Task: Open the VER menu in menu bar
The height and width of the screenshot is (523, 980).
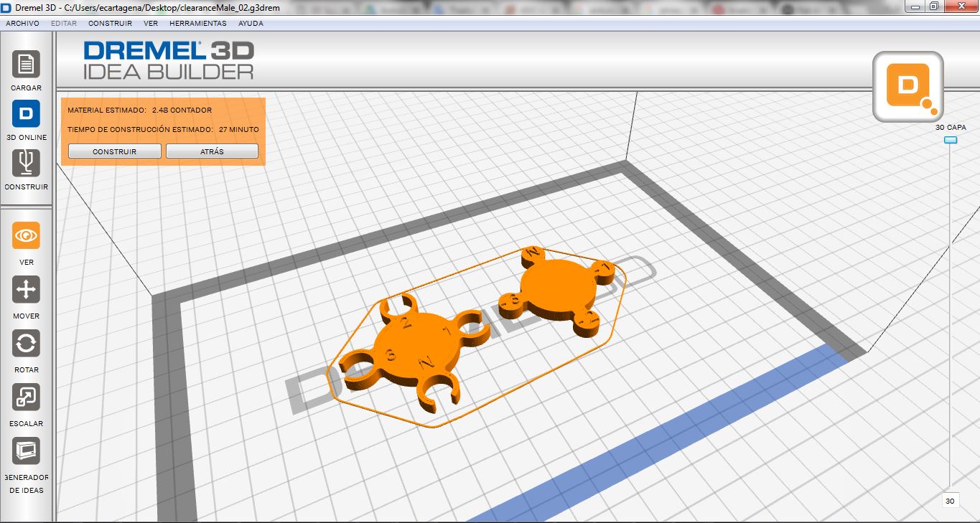Action: tap(151, 23)
